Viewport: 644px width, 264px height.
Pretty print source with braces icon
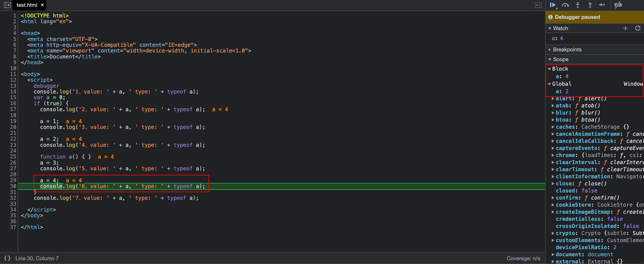click(8, 258)
